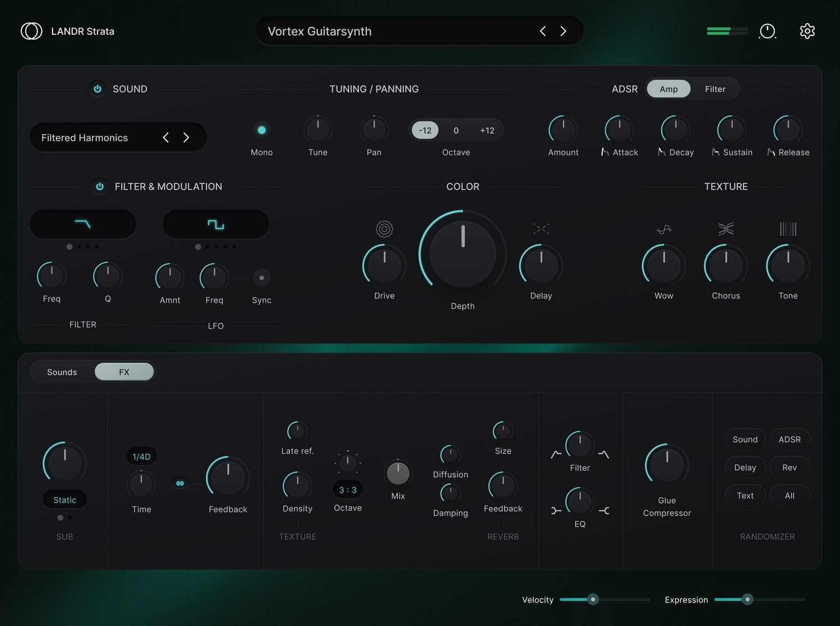Viewport: 840px width, 626px height.
Task: Click the tempo clock icon
Action: click(x=767, y=31)
